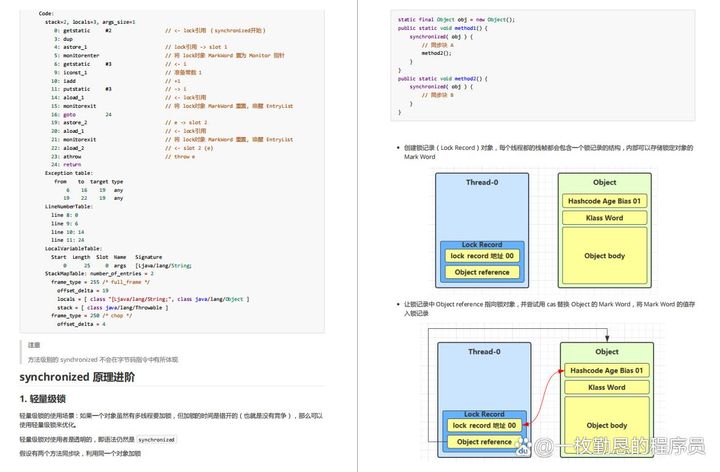Screen dimensions: 720x472
Task: Click the "16: goto 24" instruction
Action: (x=81, y=114)
